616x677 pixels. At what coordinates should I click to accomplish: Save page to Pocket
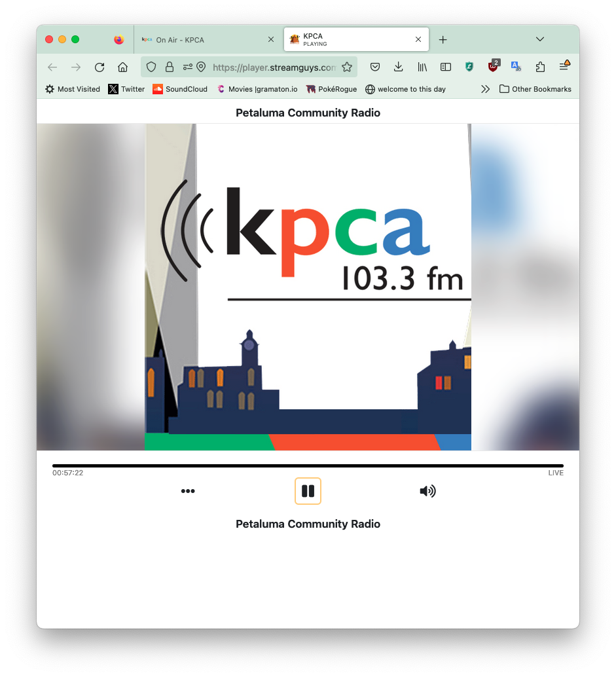(374, 67)
